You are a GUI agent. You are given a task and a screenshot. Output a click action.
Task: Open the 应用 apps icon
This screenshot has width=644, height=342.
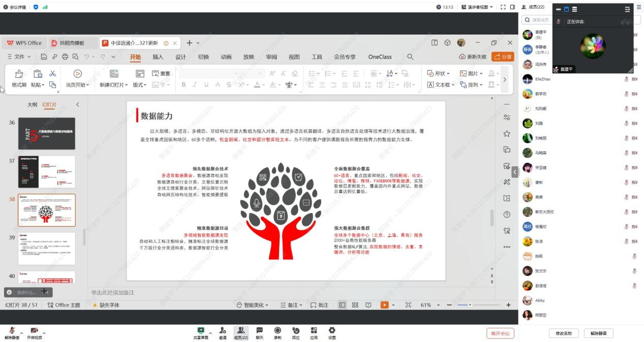pyautogui.click(x=314, y=330)
